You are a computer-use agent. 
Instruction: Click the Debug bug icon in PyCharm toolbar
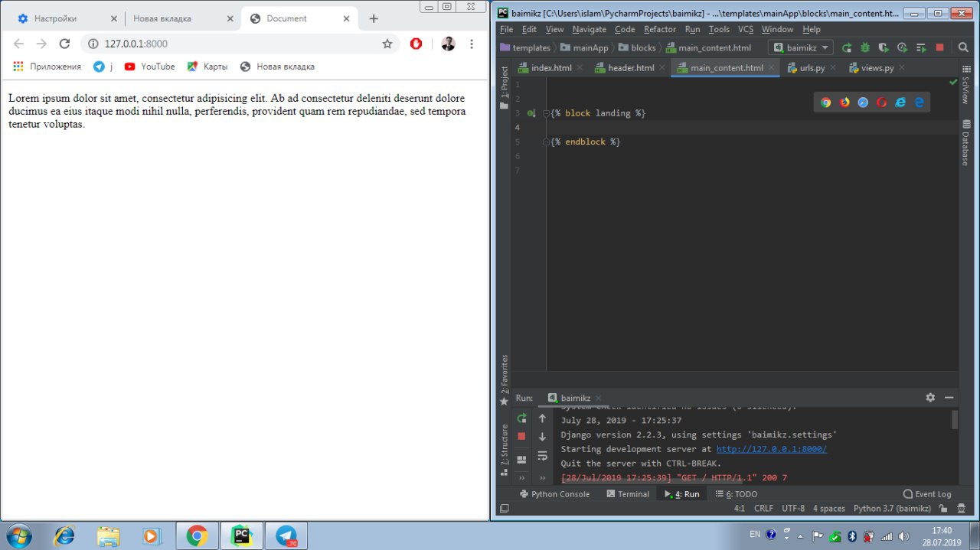click(x=865, y=47)
